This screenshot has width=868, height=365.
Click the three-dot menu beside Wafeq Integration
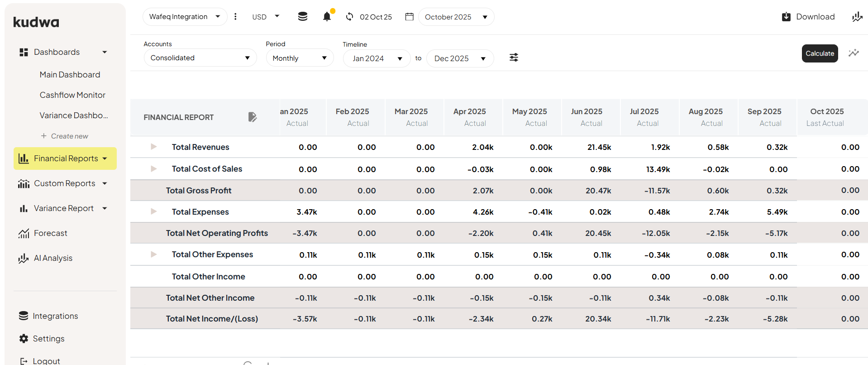point(235,17)
